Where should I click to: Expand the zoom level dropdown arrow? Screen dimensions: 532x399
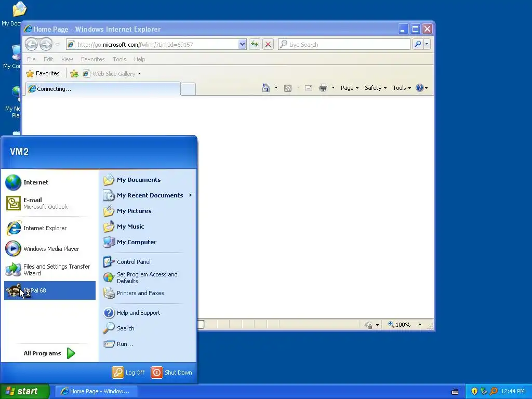point(420,325)
